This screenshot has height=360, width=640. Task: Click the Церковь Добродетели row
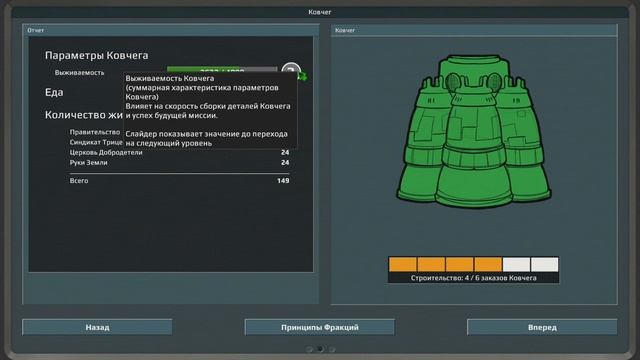[x=179, y=152]
